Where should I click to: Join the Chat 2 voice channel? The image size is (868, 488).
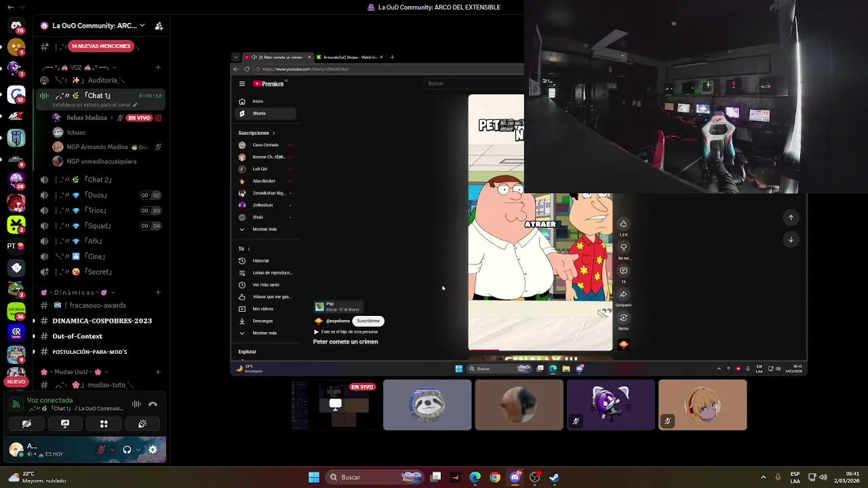pyautogui.click(x=102, y=180)
